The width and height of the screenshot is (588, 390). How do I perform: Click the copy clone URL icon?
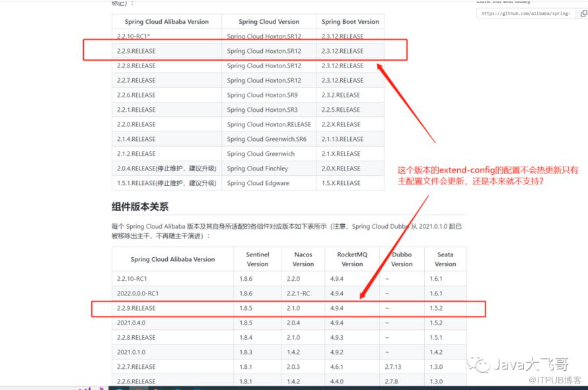click(581, 13)
